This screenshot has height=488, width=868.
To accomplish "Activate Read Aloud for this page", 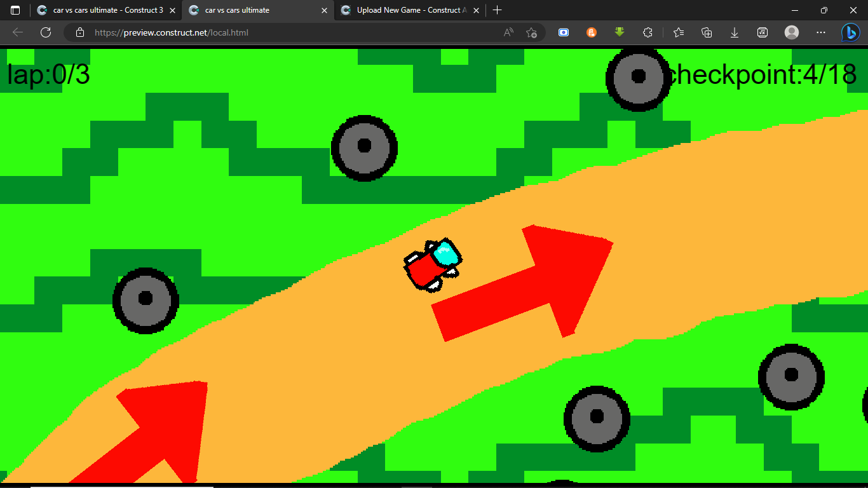I will 508,32.
